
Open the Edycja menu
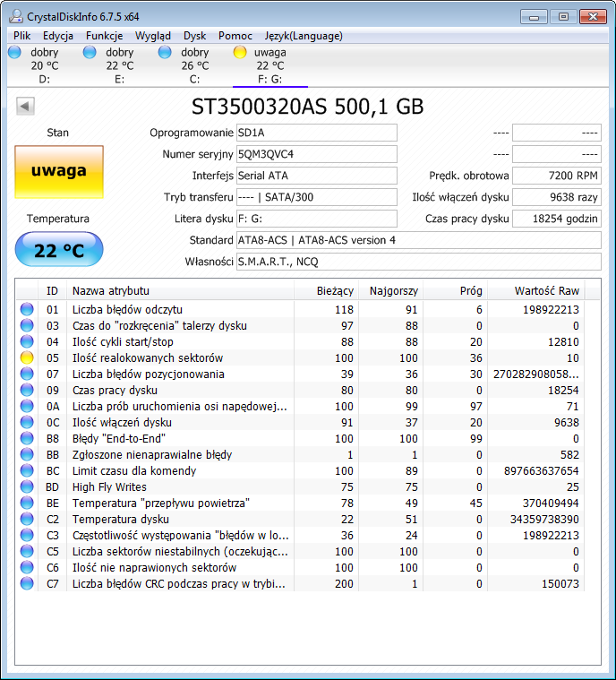58,36
